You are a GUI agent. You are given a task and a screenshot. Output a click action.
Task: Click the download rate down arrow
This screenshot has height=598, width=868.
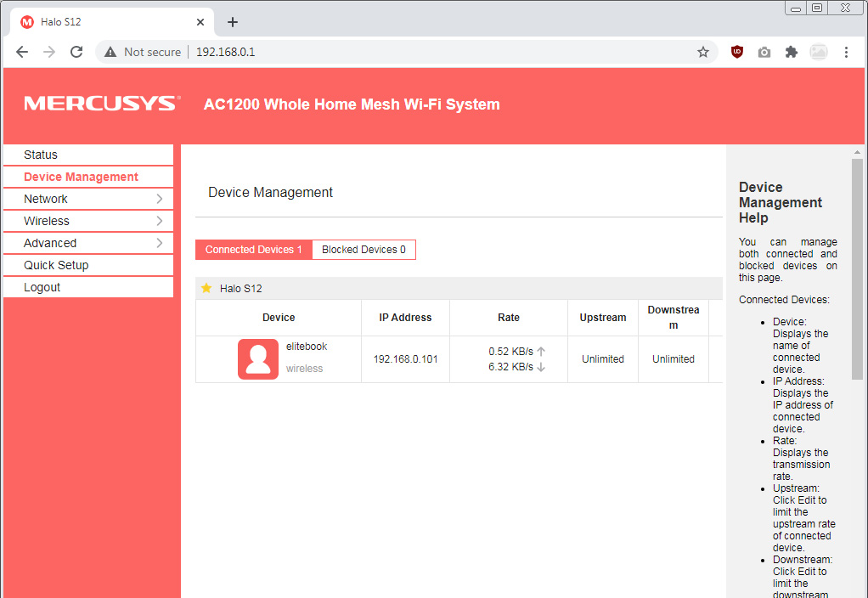[x=541, y=367]
